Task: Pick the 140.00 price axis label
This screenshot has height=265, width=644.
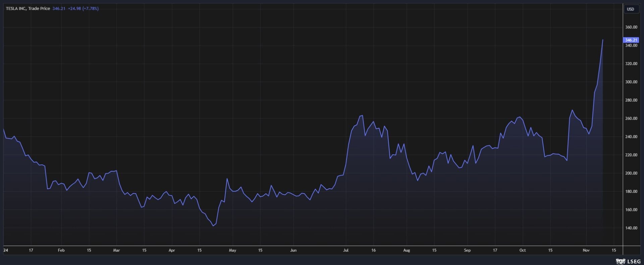Action: (631, 228)
